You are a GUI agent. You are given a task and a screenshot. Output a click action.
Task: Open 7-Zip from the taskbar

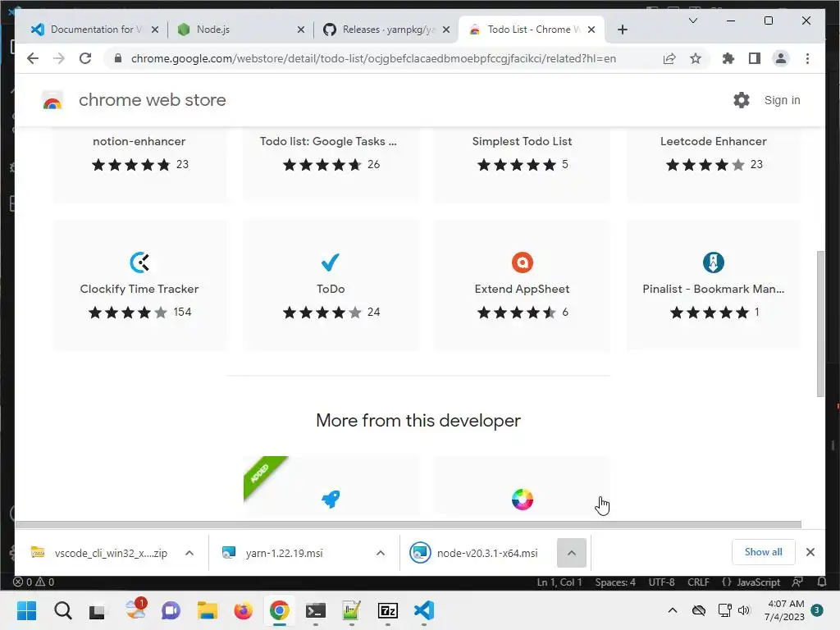tap(387, 610)
